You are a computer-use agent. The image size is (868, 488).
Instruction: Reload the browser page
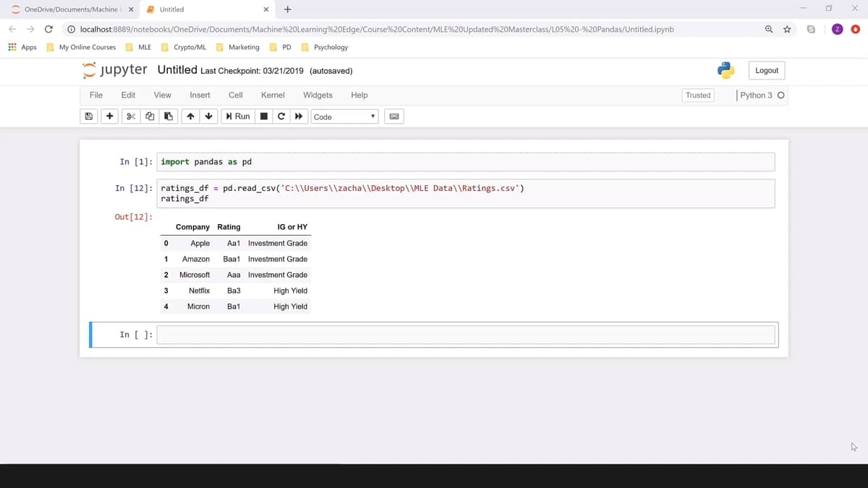point(48,29)
